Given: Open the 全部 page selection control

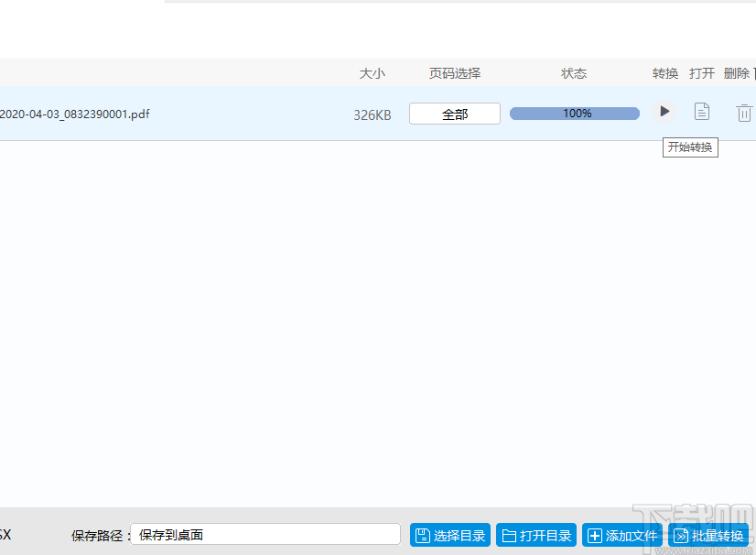Looking at the screenshot, I should click(454, 113).
